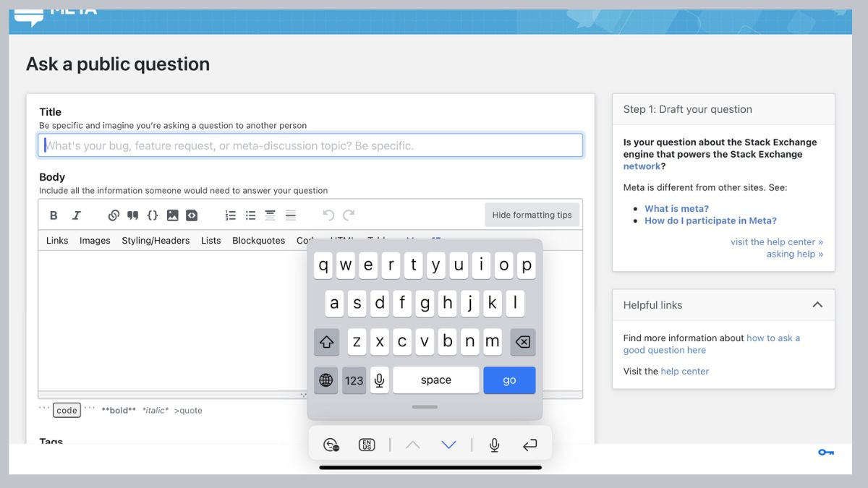Tap the return arrow in keyboard bar
This screenshot has width=868, height=488.
[530, 445]
